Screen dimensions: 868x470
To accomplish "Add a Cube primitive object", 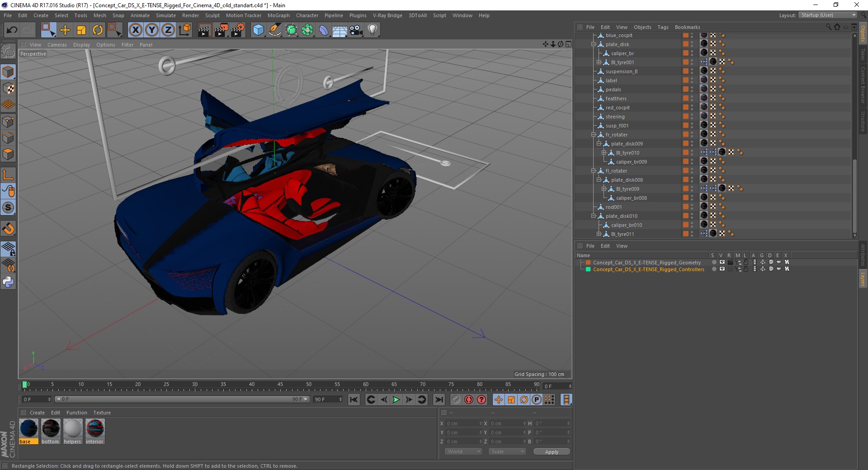I will 258,30.
